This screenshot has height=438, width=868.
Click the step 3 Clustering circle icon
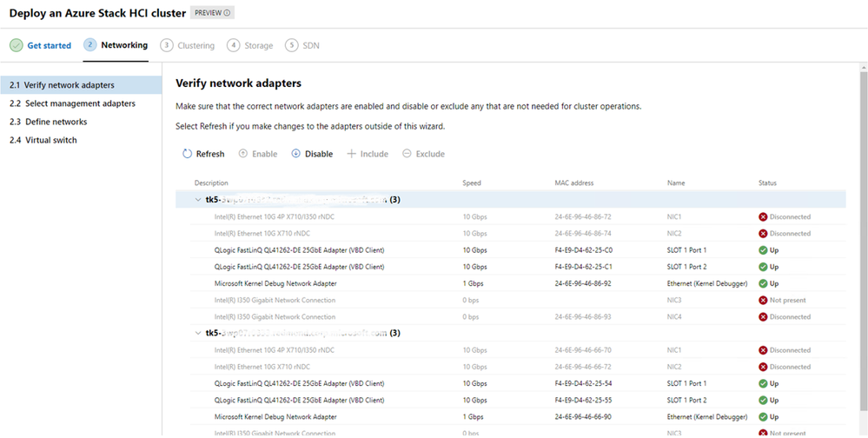pos(167,45)
